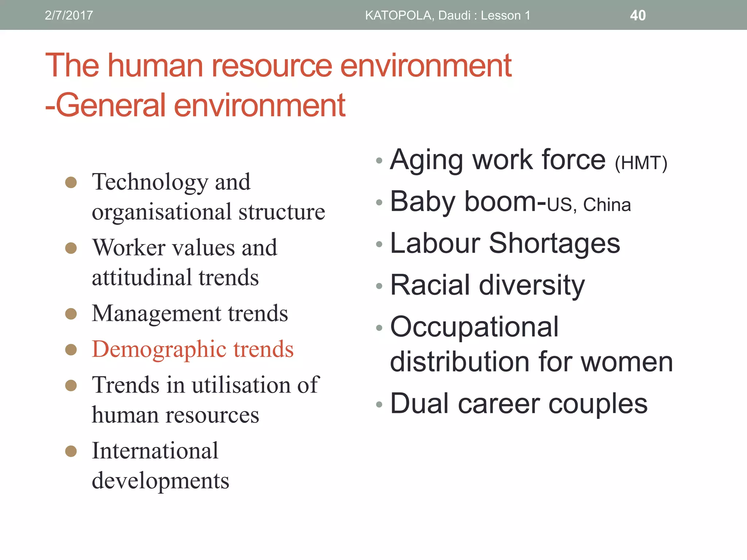
Task: Select the "International developments" bullet
Action: pyautogui.click(x=160, y=465)
